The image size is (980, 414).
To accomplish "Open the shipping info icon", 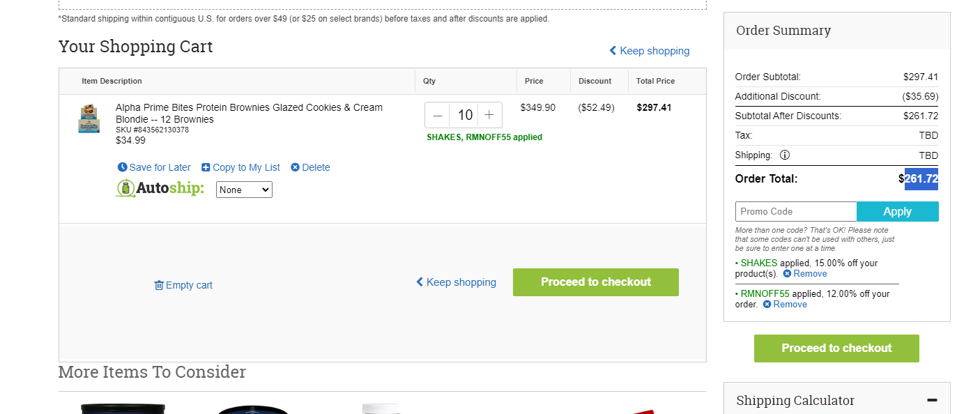I will [784, 155].
